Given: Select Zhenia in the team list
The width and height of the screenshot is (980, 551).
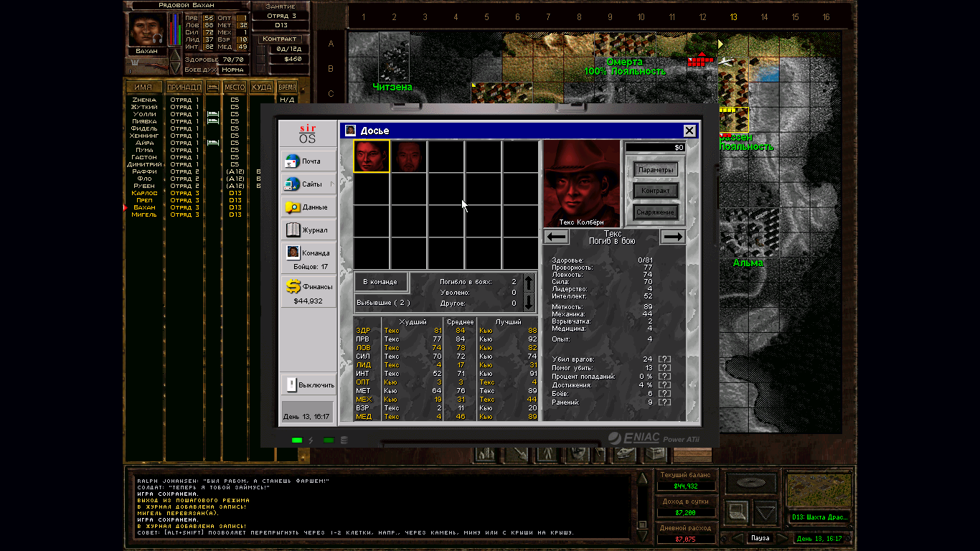Looking at the screenshot, I should coord(145,100).
